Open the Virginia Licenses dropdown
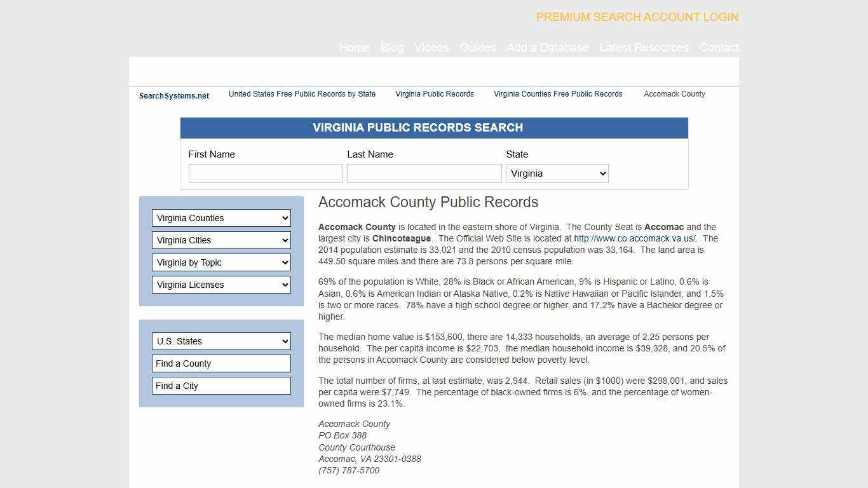The image size is (868, 488). coord(220,285)
